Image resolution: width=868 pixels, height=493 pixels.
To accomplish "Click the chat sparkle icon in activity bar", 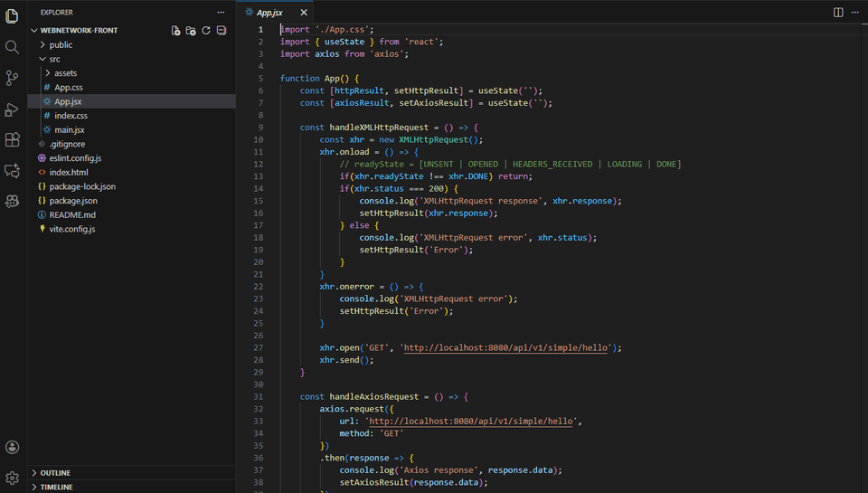I will 13,171.
